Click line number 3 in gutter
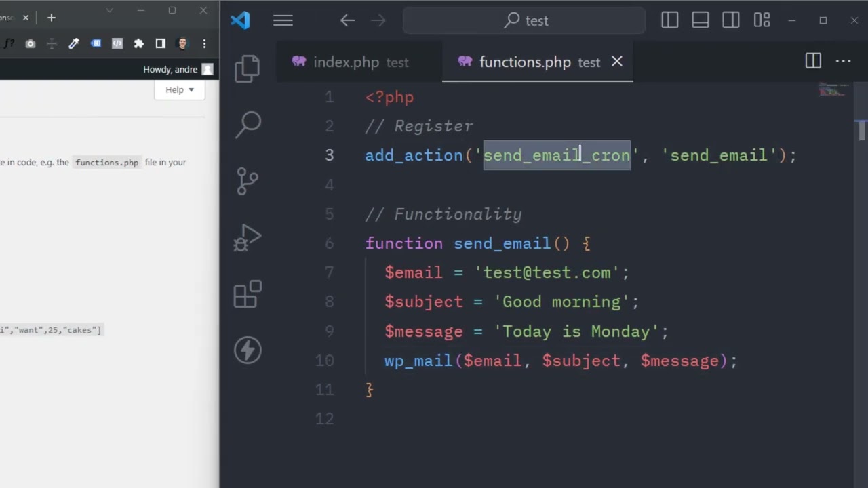 coord(329,155)
